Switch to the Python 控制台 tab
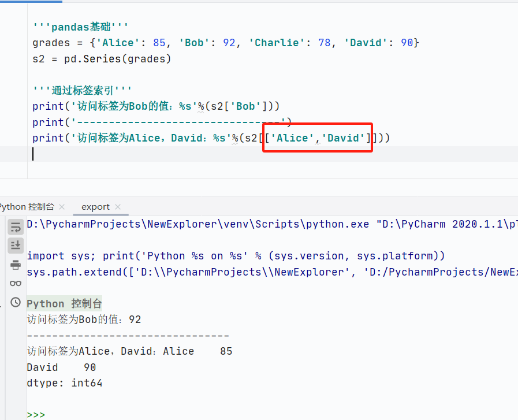 click(x=27, y=207)
